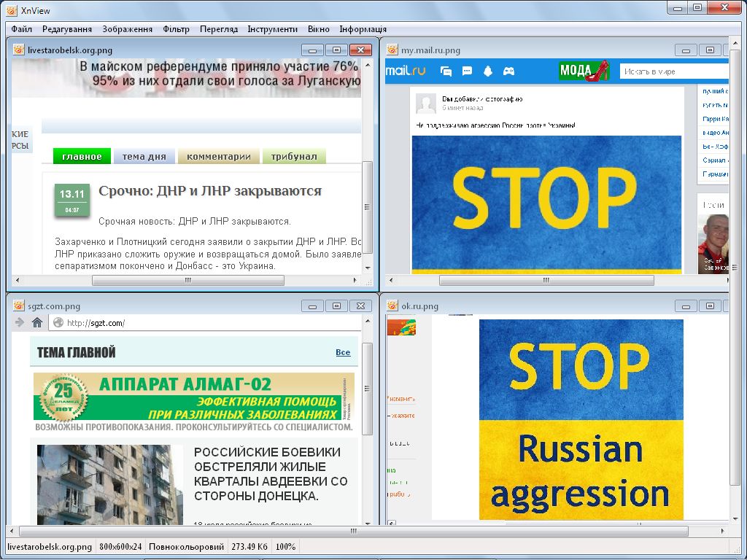The image size is (747, 560).
Task: Minimize the livestarobelsk.org.png window
Action: point(312,50)
